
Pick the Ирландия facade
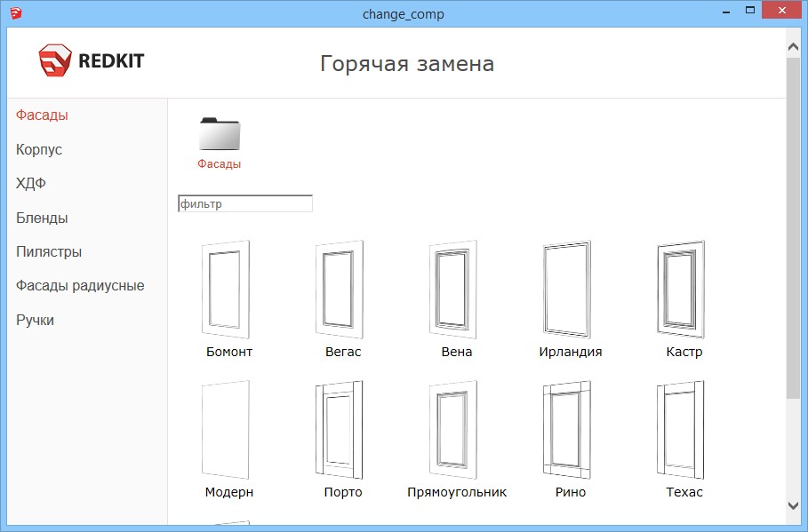pos(567,289)
